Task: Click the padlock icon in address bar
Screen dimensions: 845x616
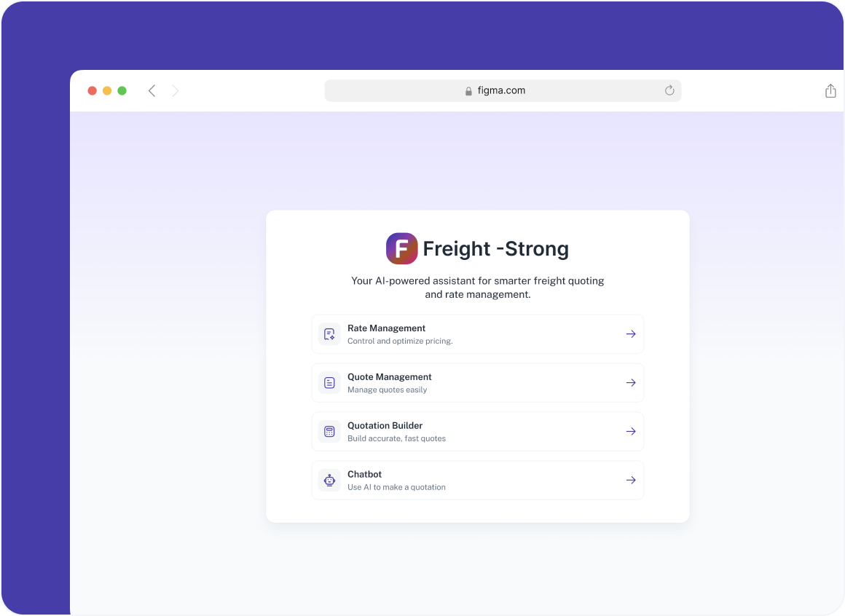Action: click(468, 91)
